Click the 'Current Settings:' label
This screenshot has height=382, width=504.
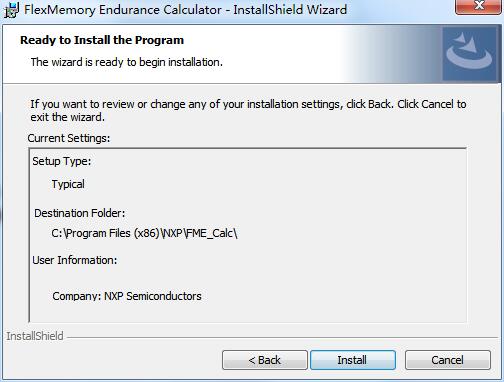pyautogui.click(x=69, y=138)
